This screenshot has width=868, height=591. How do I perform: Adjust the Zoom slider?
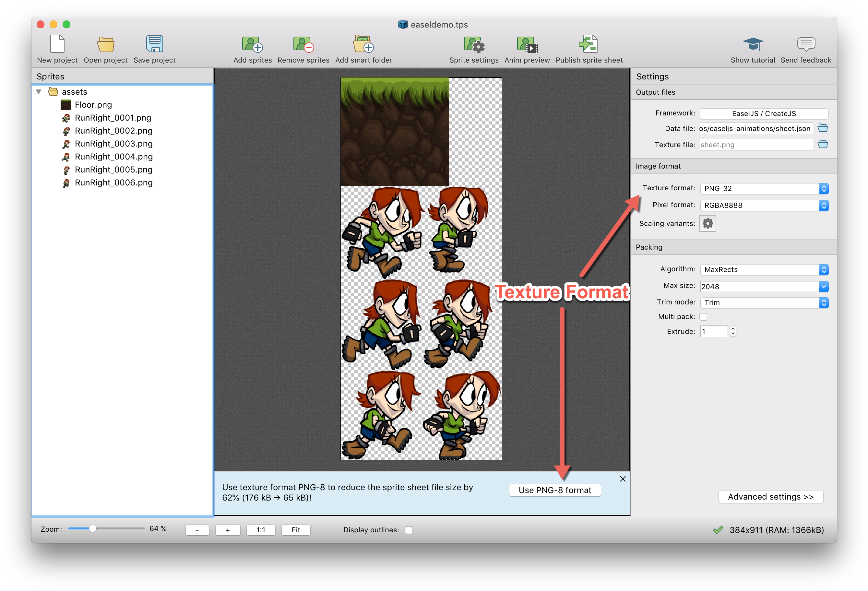(x=93, y=529)
